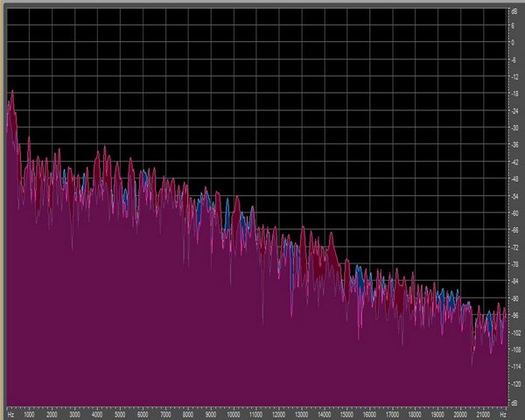This screenshot has height=420, width=525.
Task: Click the 21000 Hz frequency axis label
Action: [x=483, y=415]
